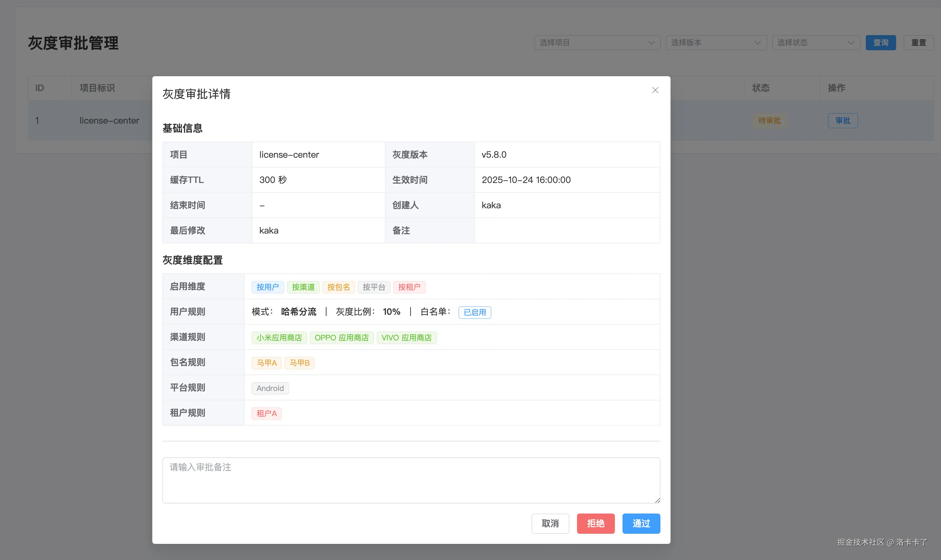Expand the 选择版本 dropdown

(x=716, y=43)
